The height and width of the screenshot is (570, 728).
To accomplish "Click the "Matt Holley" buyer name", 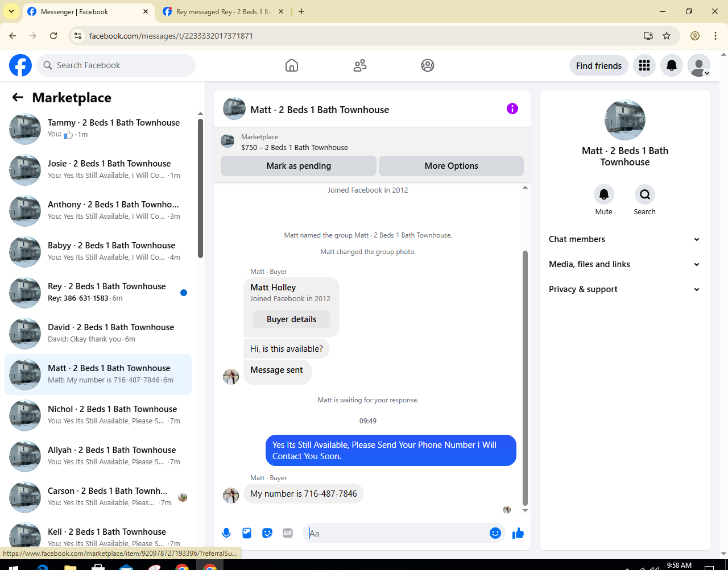I will pos(273,288).
